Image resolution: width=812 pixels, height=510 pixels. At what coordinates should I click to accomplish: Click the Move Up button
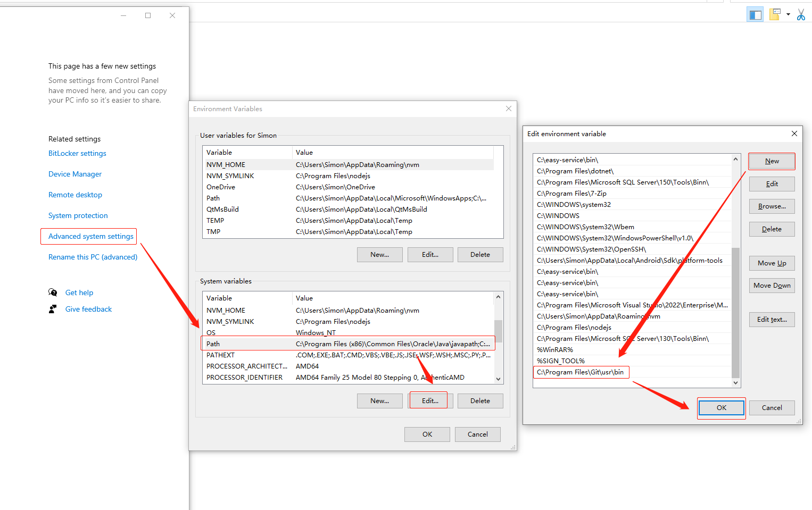[x=772, y=263]
